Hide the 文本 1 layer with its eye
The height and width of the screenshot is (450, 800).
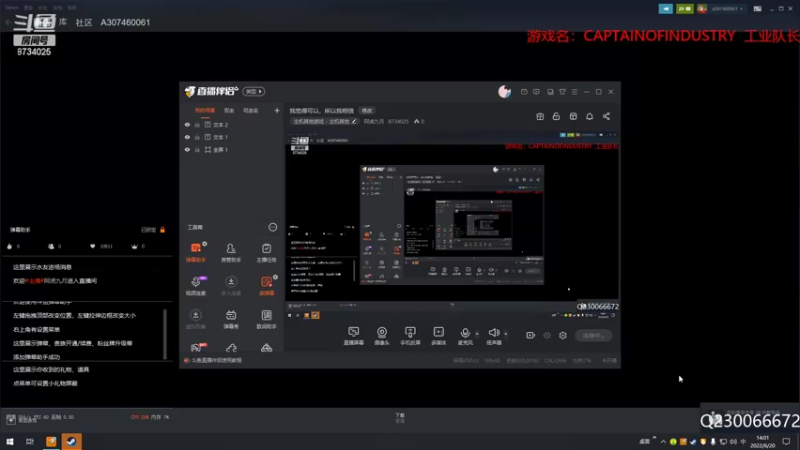[187, 137]
